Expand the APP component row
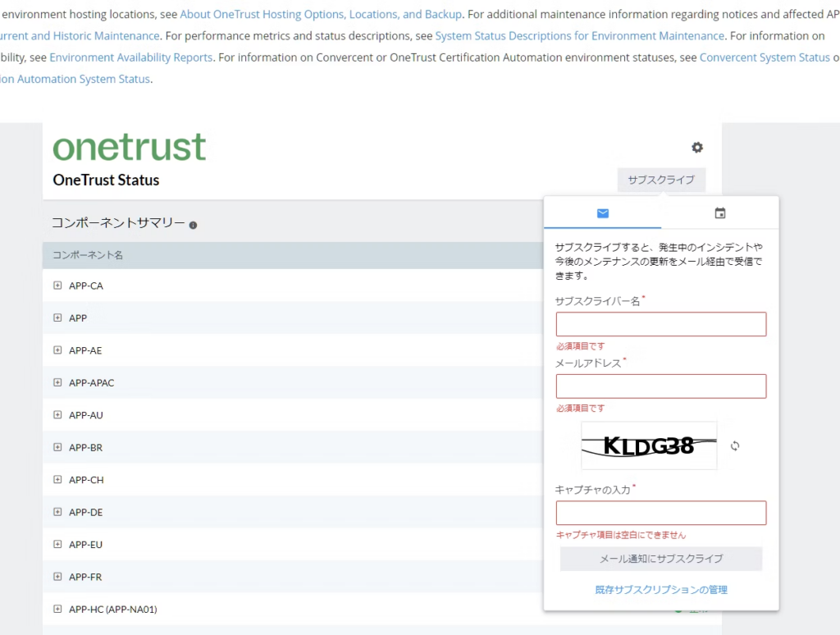This screenshot has height=635, width=840. (x=57, y=317)
